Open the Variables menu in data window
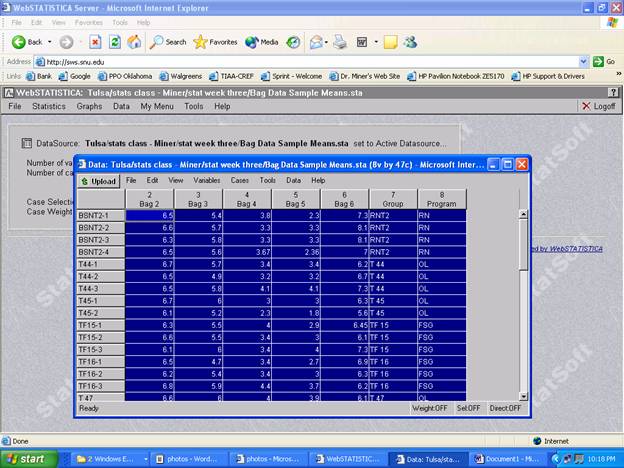 click(207, 180)
